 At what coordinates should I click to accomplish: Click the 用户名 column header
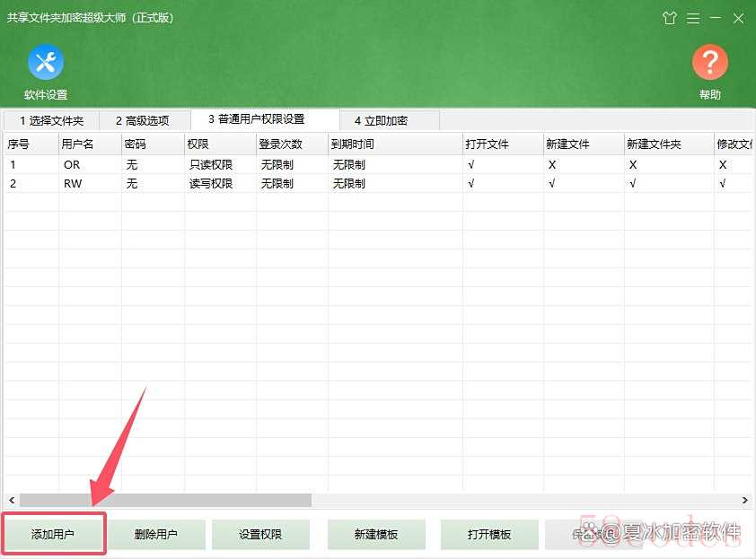[x=90, y=144]
